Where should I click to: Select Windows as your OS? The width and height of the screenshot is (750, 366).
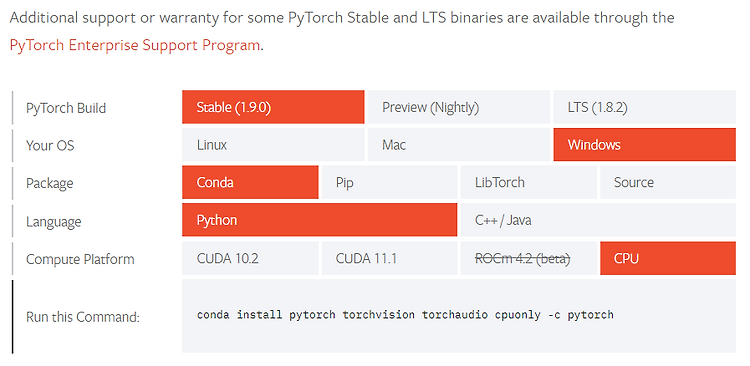[644, 144]
